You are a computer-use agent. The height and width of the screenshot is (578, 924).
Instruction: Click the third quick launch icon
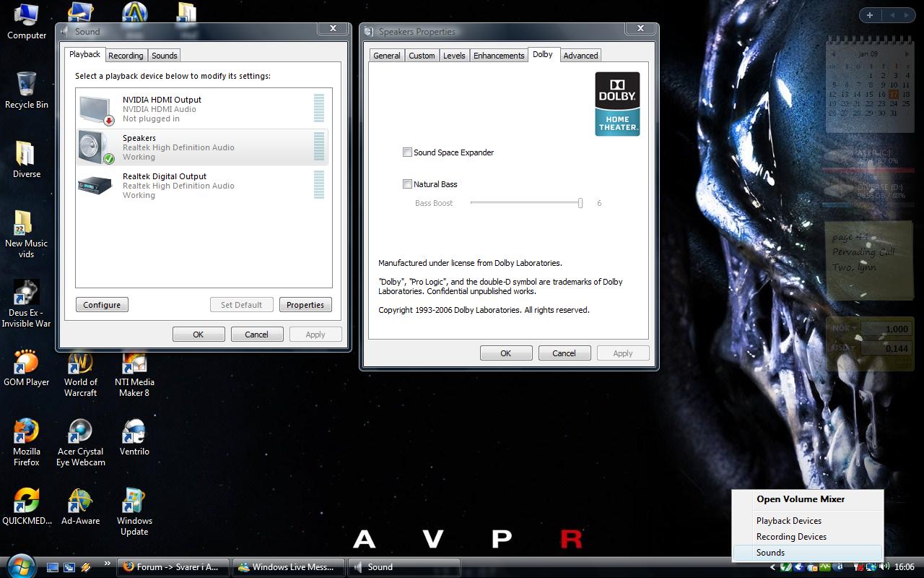(x=86, y=567)
